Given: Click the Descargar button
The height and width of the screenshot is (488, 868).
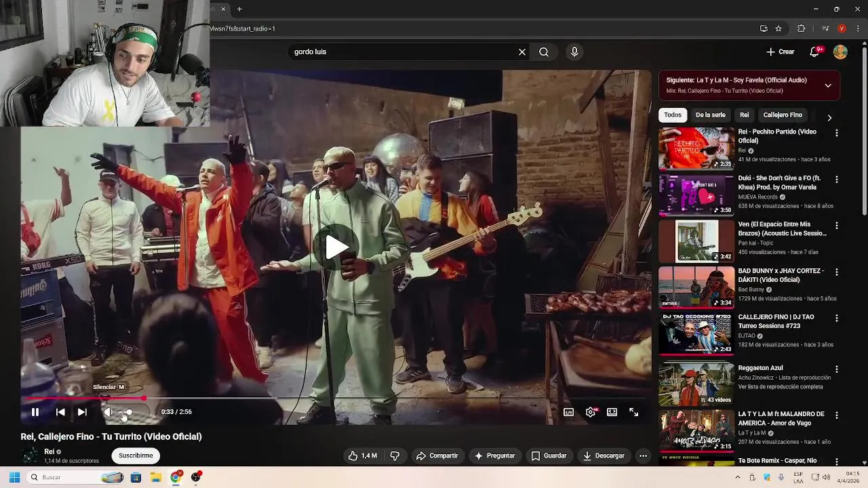Looking at the screenshot, I should pyautogui.click(x=604, y=456).
